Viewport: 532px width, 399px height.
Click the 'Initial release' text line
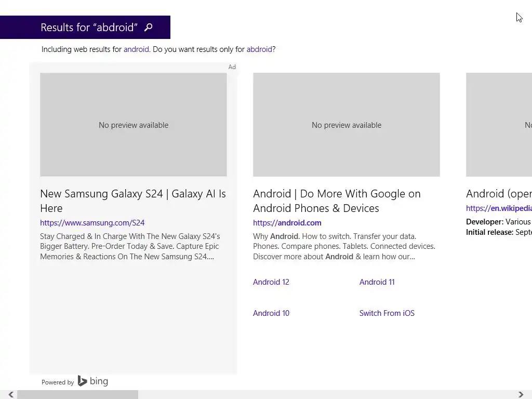click(x=499, y=232)
